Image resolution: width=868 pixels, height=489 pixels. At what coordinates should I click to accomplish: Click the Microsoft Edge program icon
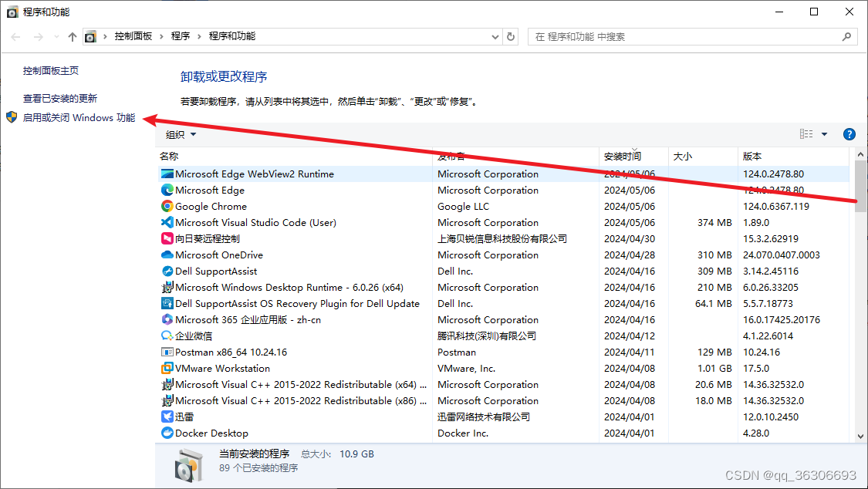(x=167, y=190)
